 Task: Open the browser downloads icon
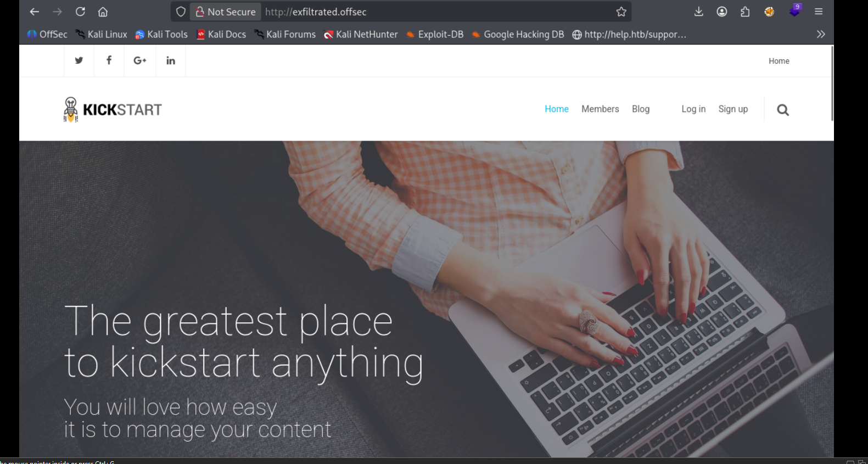pos(698,12)
